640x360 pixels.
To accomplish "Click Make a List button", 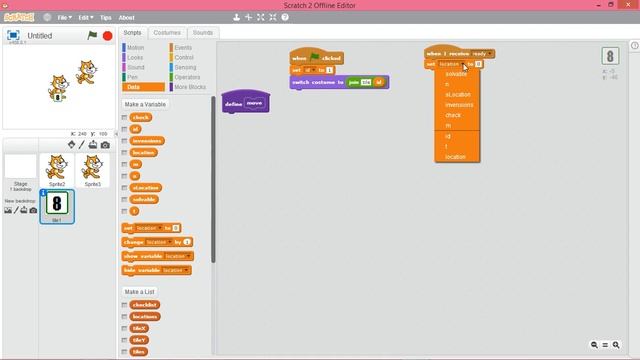I will [139, 292].
